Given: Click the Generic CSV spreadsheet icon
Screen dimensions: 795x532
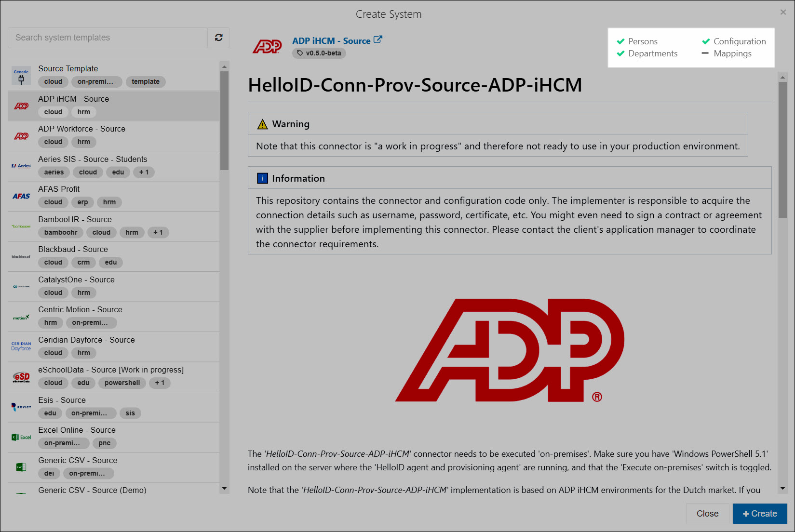Looking at the screenshot, I should [x=21, y=467].
